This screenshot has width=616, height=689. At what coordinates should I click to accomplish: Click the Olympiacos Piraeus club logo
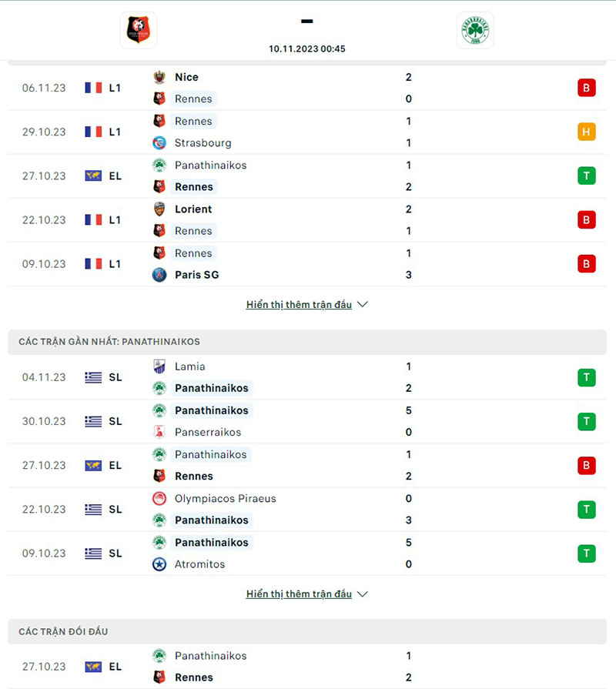(x=159, y=498)
